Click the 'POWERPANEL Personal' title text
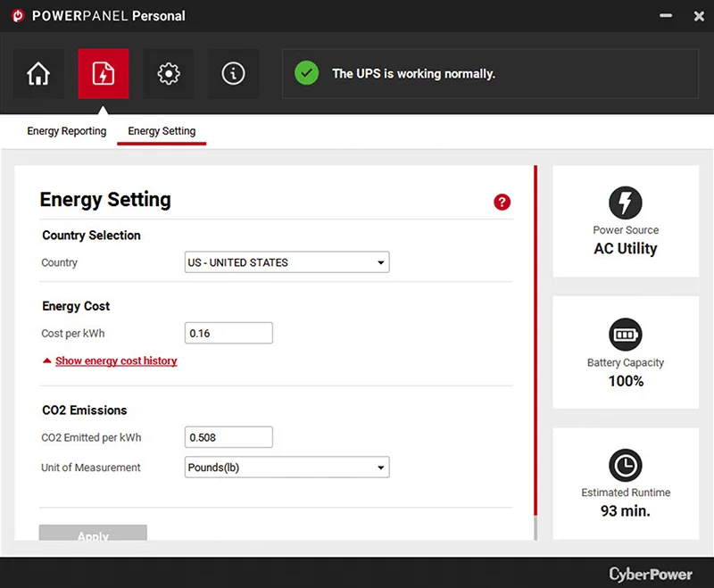 (x=108, y=16)
